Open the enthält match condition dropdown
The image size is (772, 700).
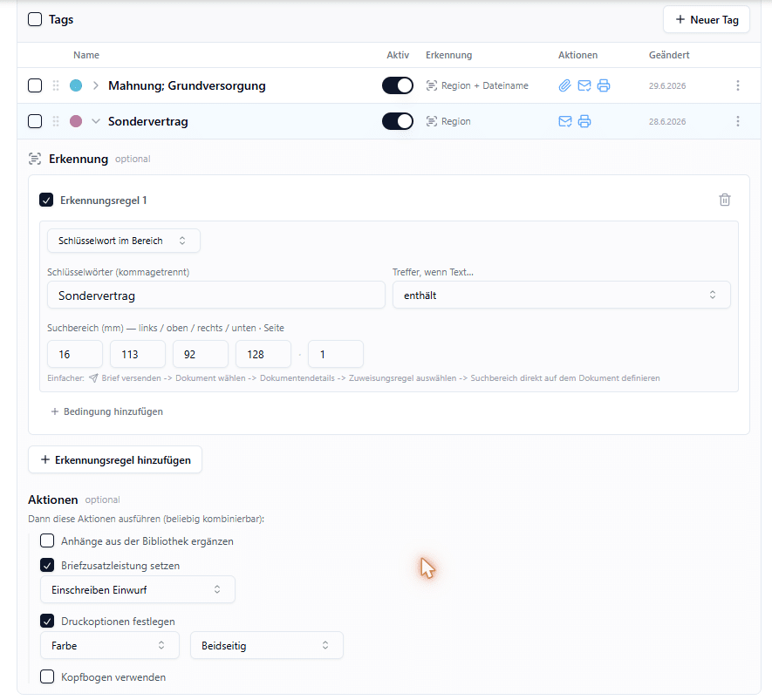[561, 296]
